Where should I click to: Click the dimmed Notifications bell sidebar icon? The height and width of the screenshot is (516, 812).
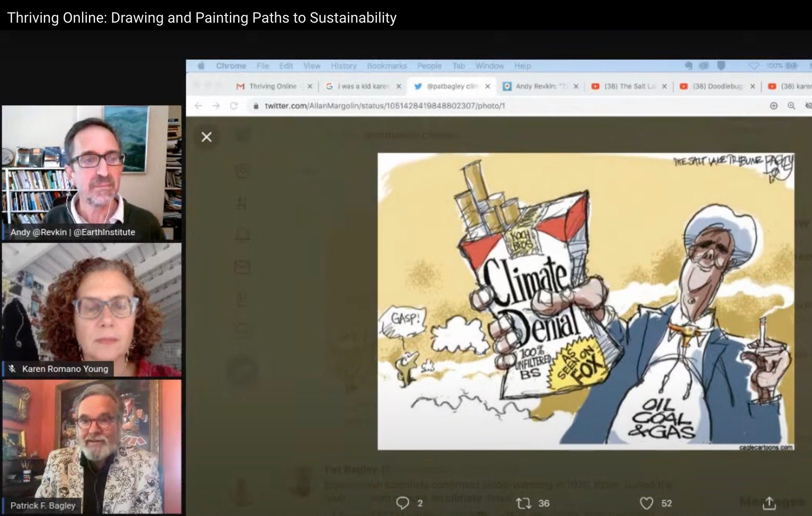[242, 235]
